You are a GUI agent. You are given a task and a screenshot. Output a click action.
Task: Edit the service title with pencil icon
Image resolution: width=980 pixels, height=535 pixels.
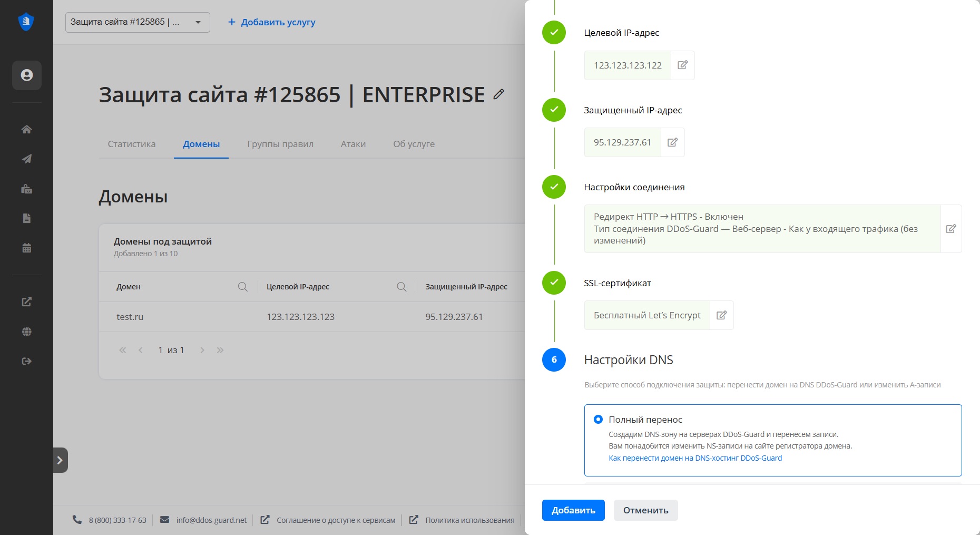(x=498, y=94)
